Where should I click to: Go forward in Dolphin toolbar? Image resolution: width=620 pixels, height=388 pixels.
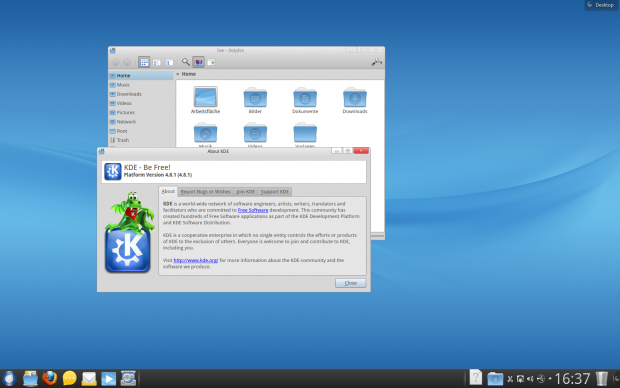(x=127, y=62)
